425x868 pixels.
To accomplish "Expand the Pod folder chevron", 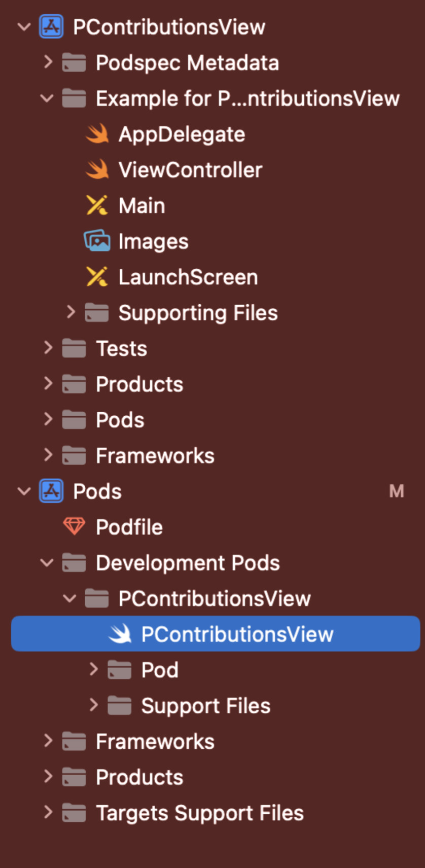I will [x=94, y=670].
